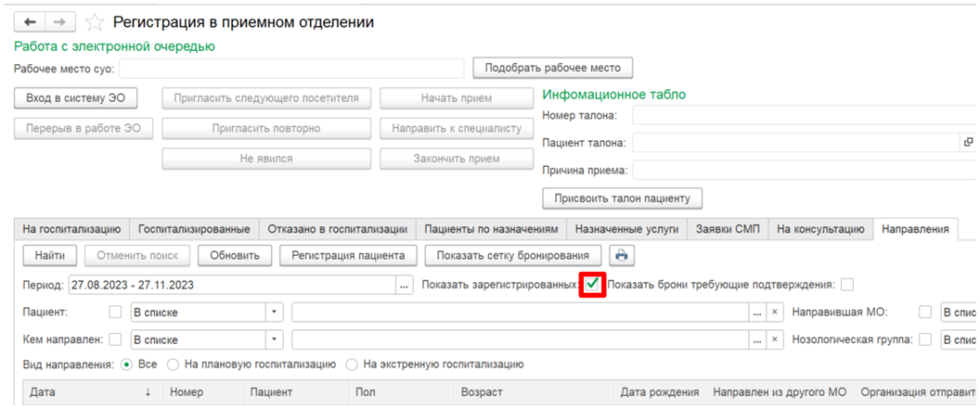Expand the Кем направлен 'В списке' dropdown
The width and height of the screenshot is (980, 409).
tap(275, 339)
